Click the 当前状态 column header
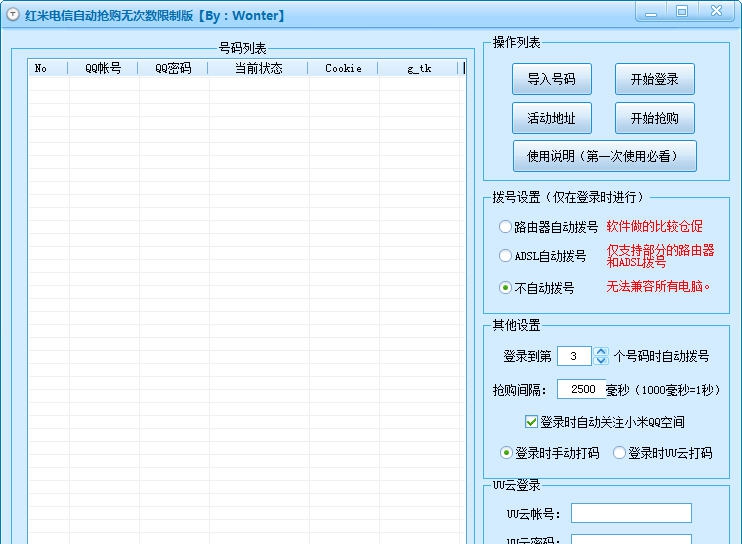The image size is (742, 544). [258, 68]
